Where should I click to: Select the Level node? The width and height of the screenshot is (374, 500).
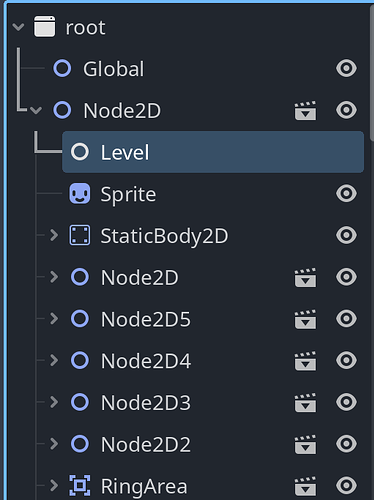click(x=213, y=152)
